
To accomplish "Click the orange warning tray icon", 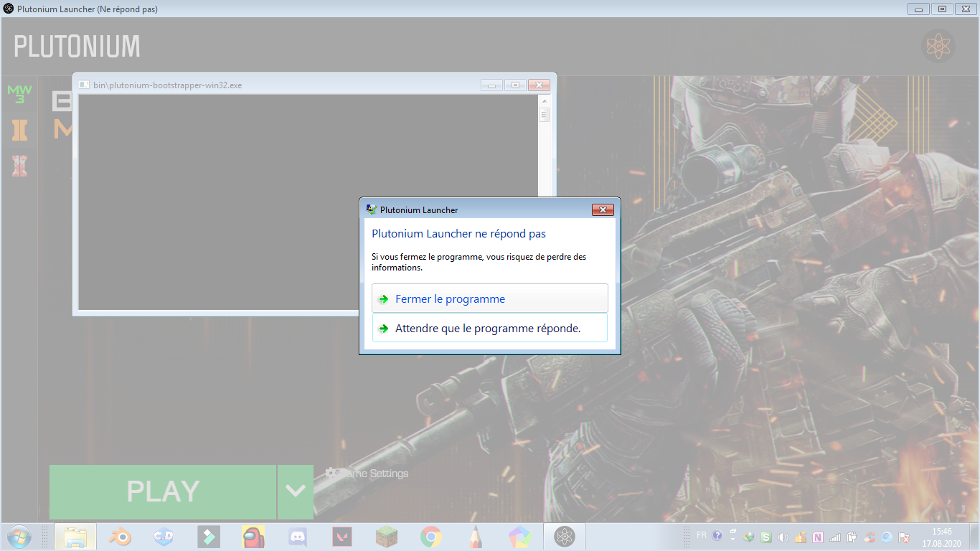I will (x=800, y=537).
